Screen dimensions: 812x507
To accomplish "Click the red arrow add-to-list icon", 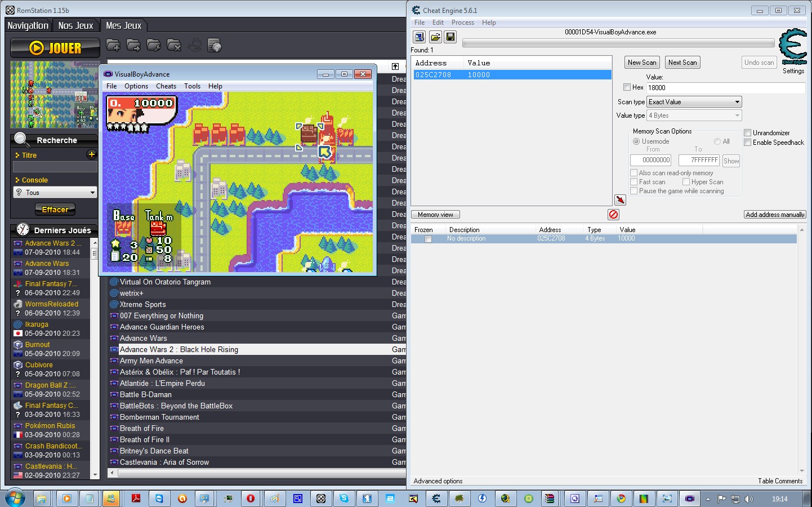I will click(620, 200).
